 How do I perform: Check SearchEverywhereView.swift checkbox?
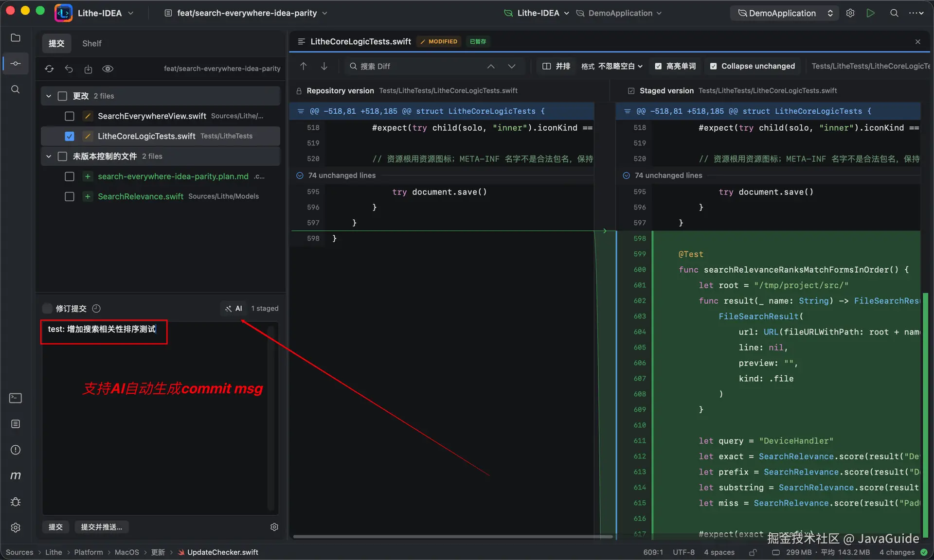(70, 116)
